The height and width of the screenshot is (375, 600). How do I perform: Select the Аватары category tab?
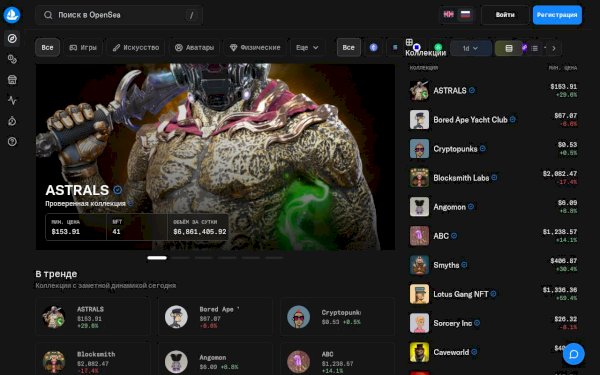[194, 47]
